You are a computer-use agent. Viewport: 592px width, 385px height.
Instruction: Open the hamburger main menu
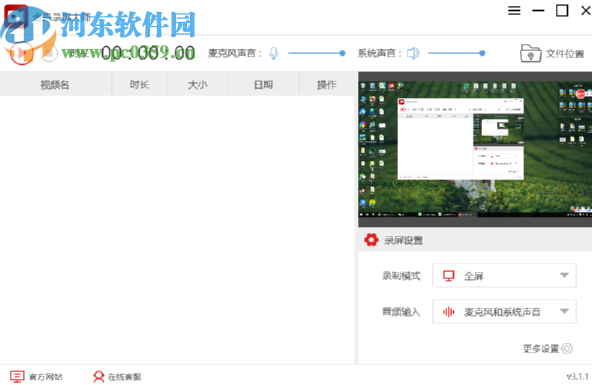514,11
